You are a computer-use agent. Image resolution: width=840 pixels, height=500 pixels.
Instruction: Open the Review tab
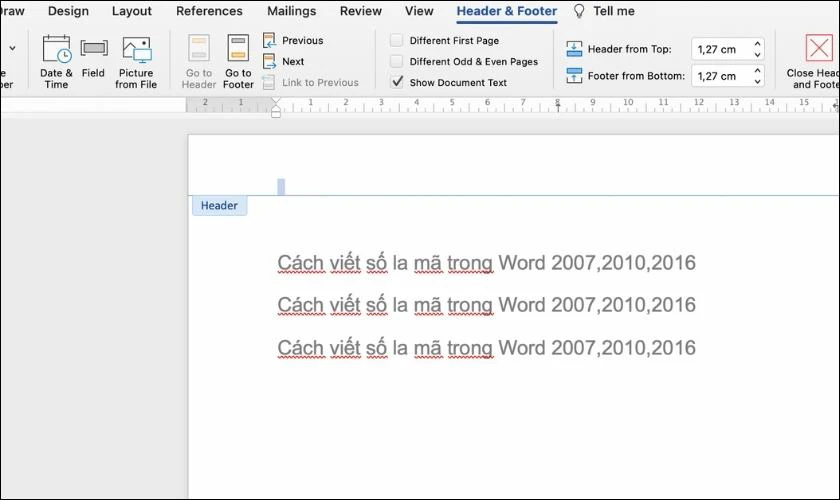pos(361,11)
